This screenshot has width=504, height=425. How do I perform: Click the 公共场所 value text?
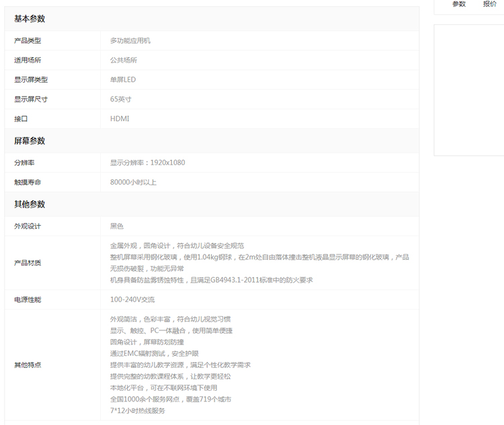(x=124, y=60)
